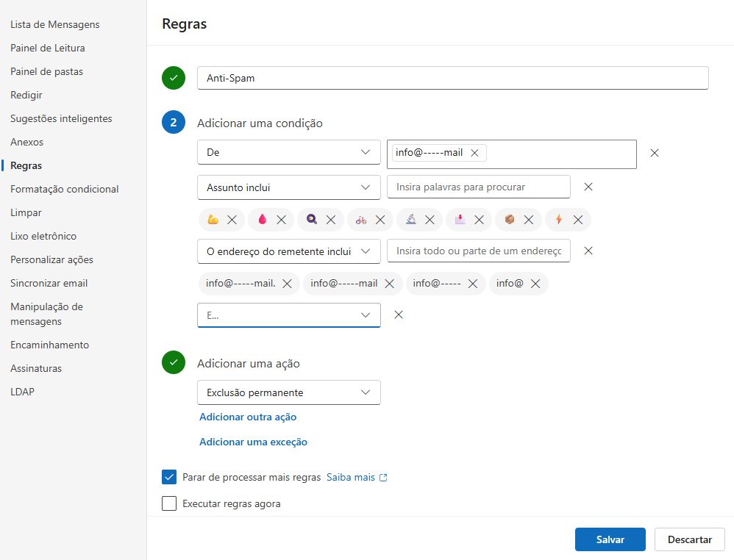This screenshot has height=560, width=734.
Task: Expand the 'Exclusão permanente' action dropdown
Action: pyautogui.click(x=289, y=392)
